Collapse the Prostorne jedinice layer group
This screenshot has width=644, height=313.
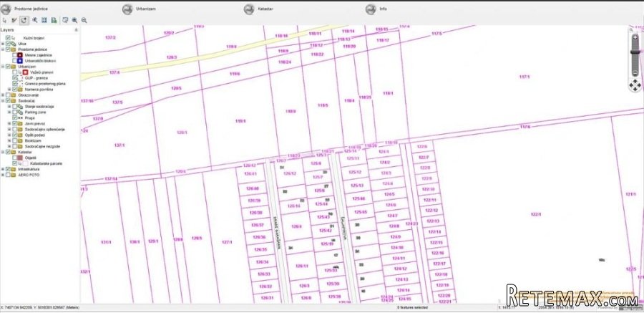(x=3, y=49)
